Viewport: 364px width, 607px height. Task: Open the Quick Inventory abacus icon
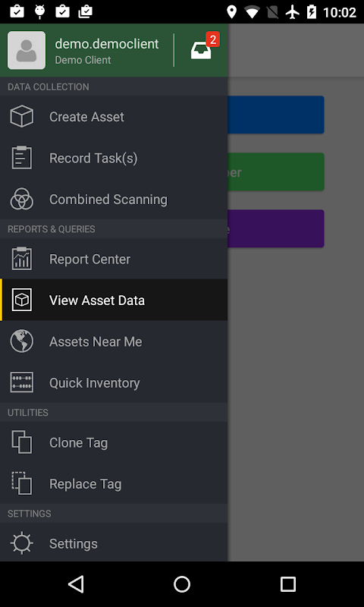pos(22,382)
